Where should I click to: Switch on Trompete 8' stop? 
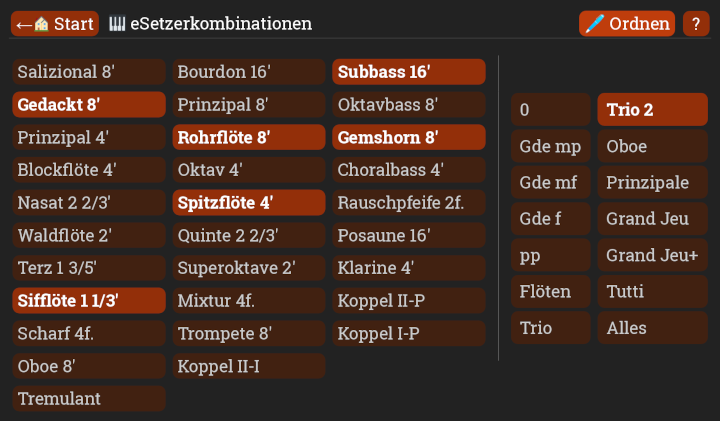[x=249, y=333]
